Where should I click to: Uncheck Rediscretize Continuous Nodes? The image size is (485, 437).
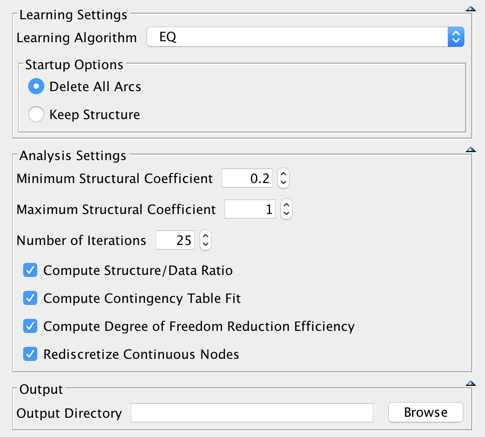tap(30, 354)
